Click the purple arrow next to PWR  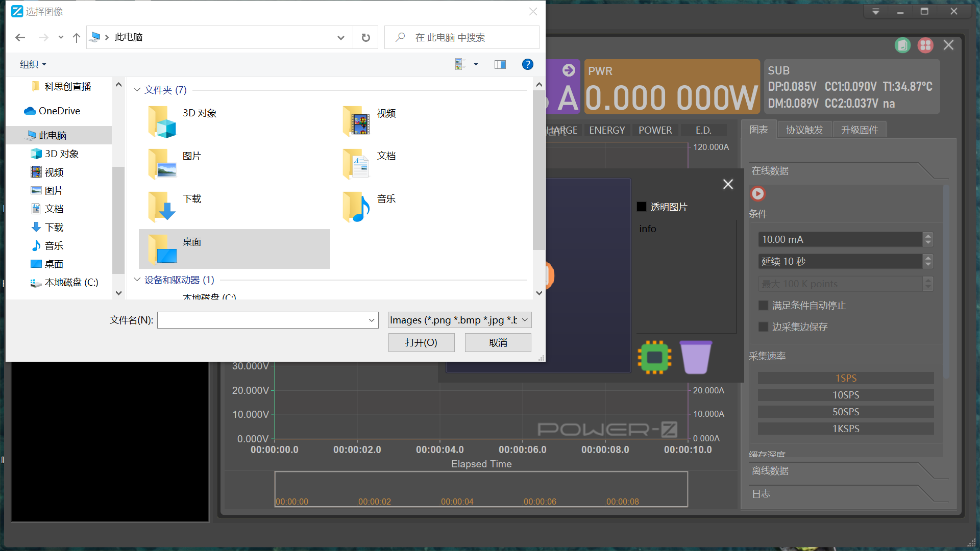click(x=569, y=70)
